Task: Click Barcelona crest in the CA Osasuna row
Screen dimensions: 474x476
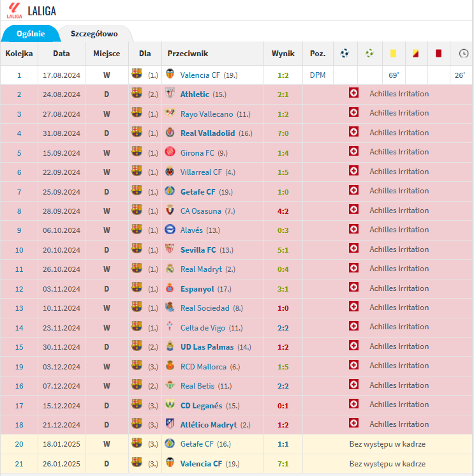Action: coord(137,211)
